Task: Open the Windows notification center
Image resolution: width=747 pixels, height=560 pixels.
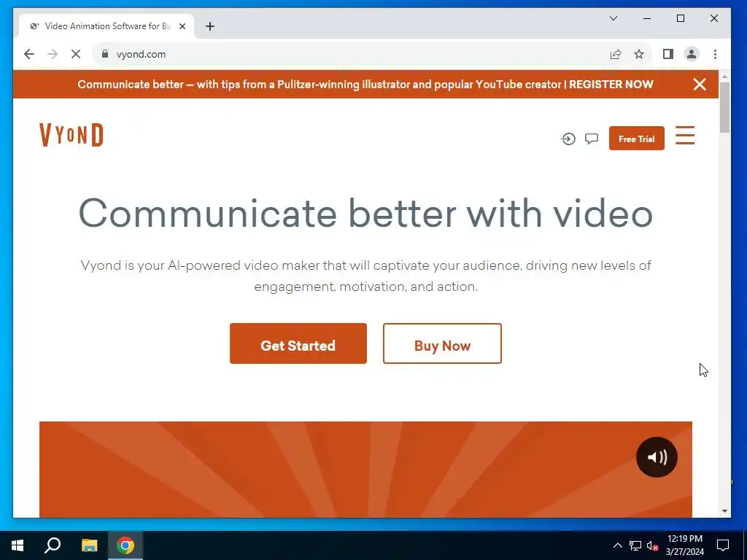Action: (723, 545)
